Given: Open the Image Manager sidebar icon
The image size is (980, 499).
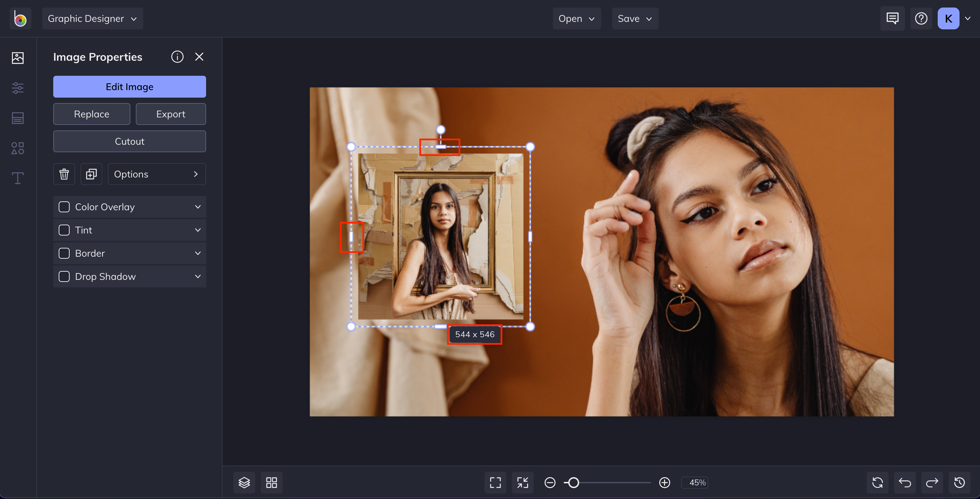Looking at the screenshot, I should (17, 58).
